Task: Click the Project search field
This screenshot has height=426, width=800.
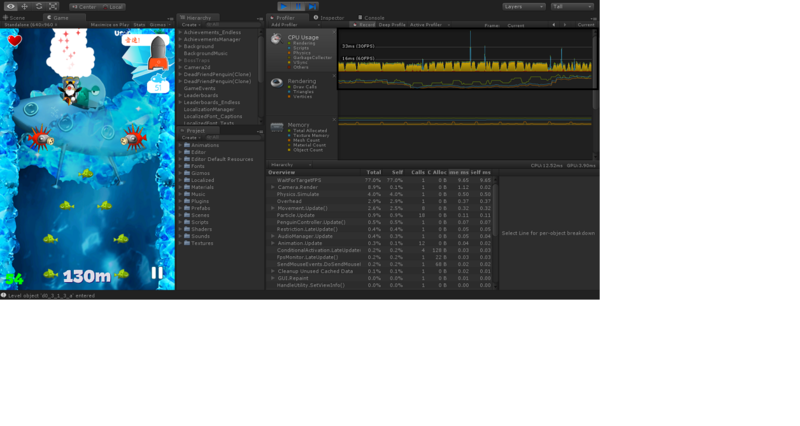Action: click(x=234, y=138)
